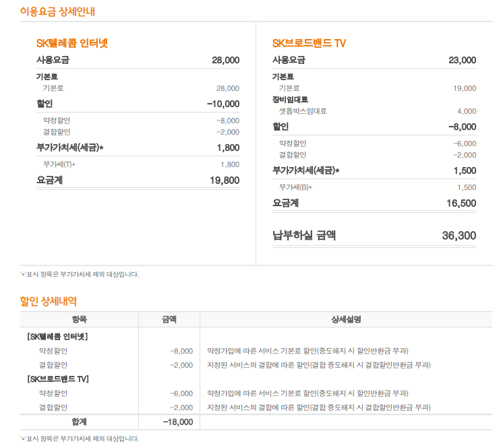Select the orange SK브로드밴드 TV section title
The image size is (501, 448).
point(309,43)
